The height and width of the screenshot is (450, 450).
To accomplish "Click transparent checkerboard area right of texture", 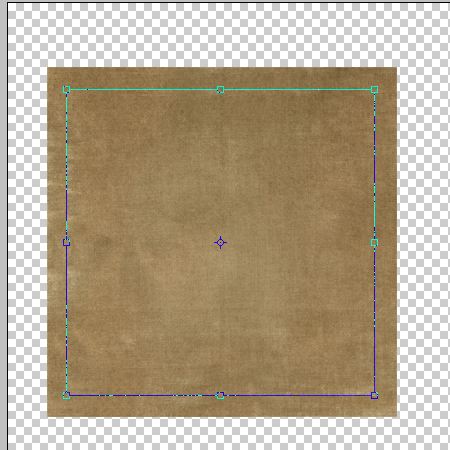I will tap(423, 242).
